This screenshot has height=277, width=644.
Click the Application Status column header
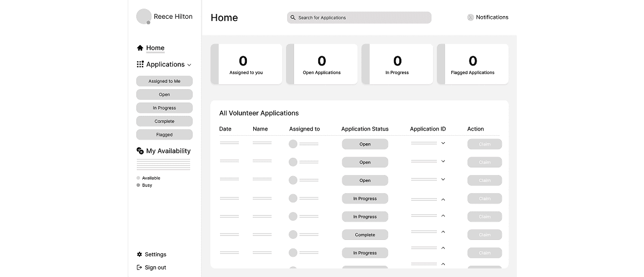point(365,129)
